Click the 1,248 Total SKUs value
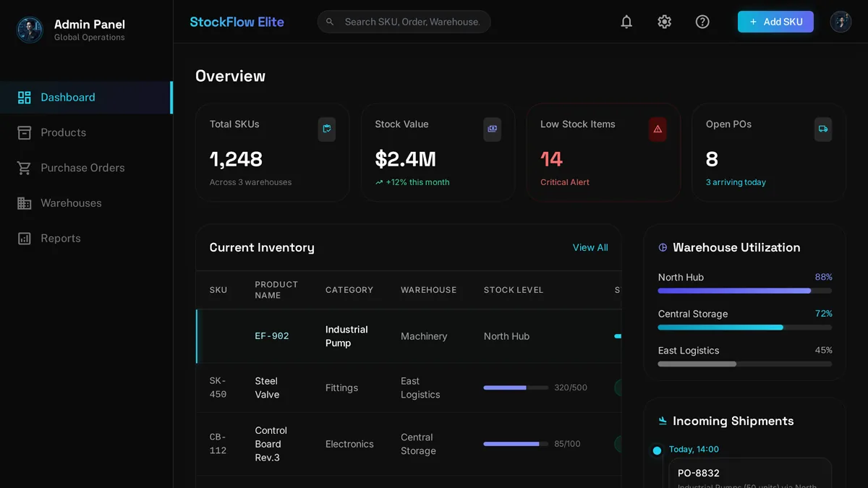 click(x=236, y=159)
